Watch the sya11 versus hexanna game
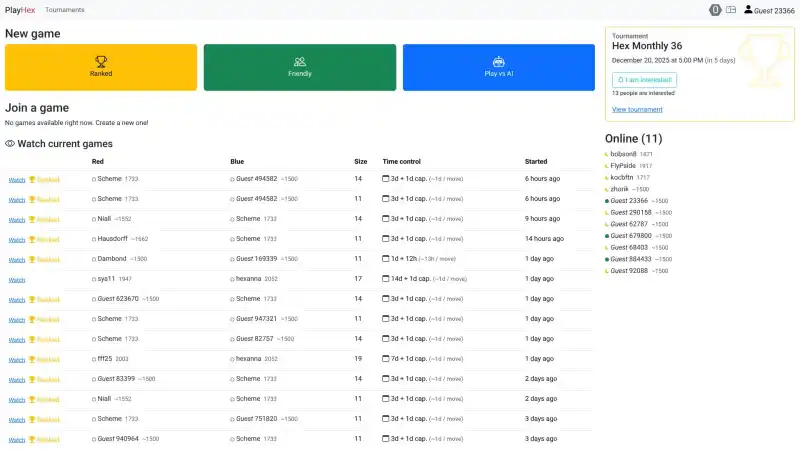The height and width of the screenshot is (450, 800). coord(17,279)
